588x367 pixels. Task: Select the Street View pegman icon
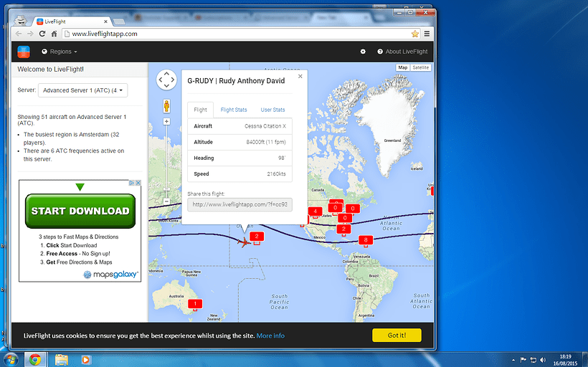coord(166,106)
